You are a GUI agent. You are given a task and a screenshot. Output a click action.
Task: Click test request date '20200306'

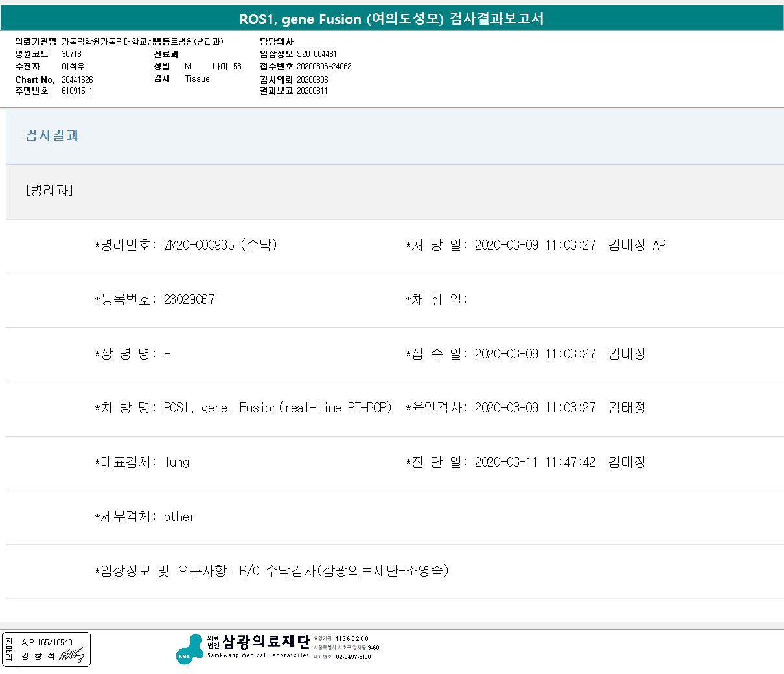tap(312, 80)
